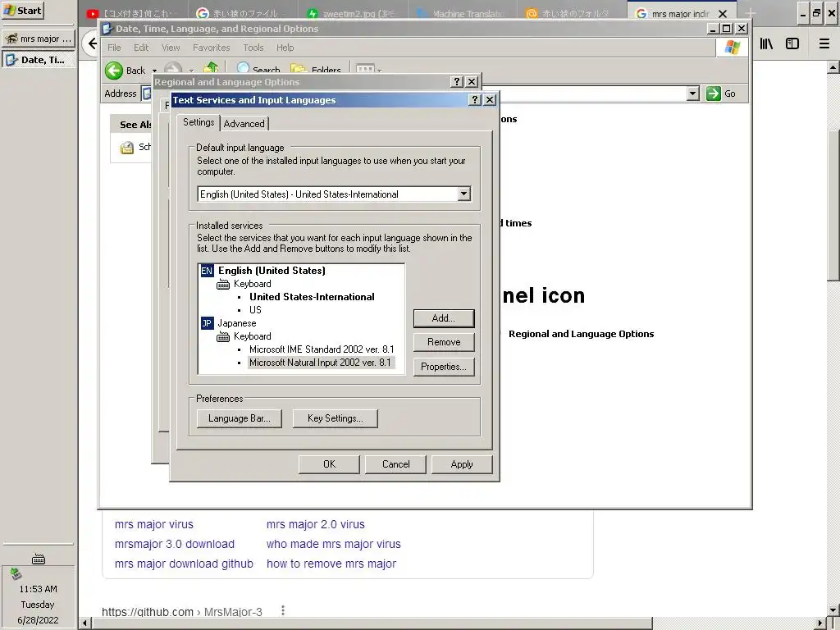Image resolution: width=840 pixels, height=630 pixels.
Task: Click Cancel in Text Services dialog
Action: 395,464
